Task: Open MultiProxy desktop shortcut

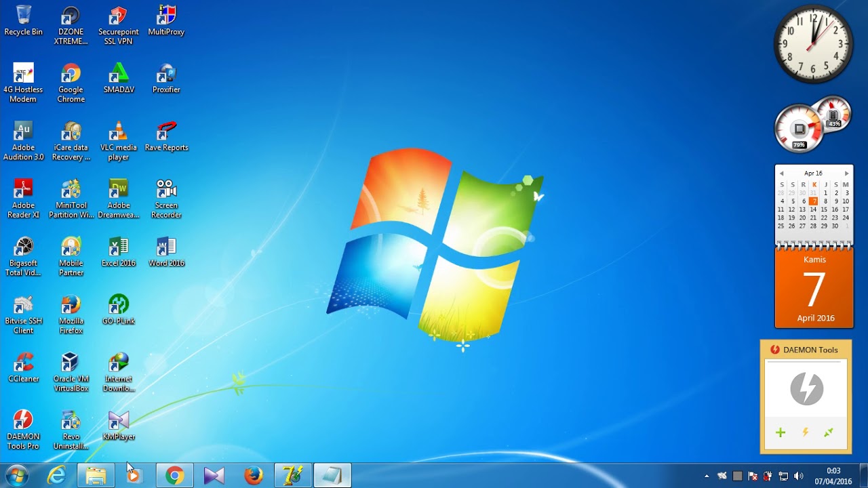Action: pos(166,20)
